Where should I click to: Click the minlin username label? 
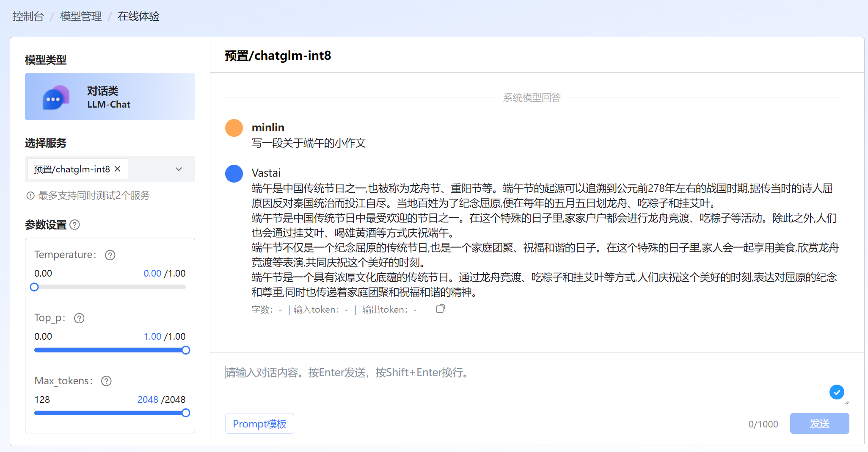pos(268,128)
